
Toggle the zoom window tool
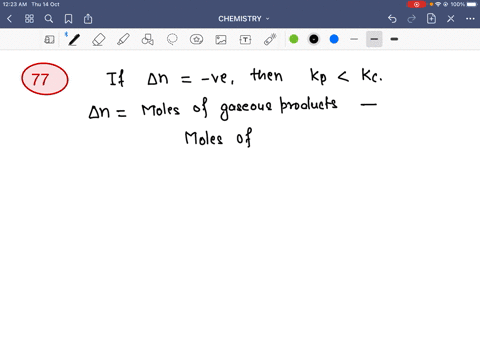49,40
